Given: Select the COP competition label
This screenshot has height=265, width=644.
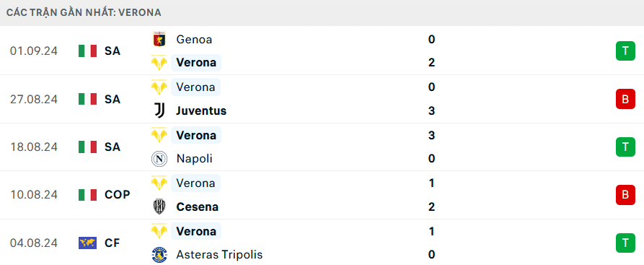Looking at the screenshot, I should coord(117,195).
